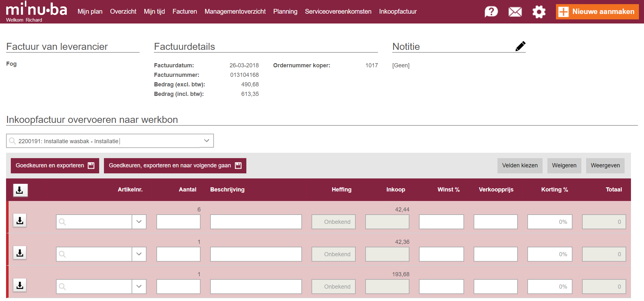Click Artikelnr. search field in 193,68 row
The width and height of the screenshot is (644, 301).
(94, 286)
